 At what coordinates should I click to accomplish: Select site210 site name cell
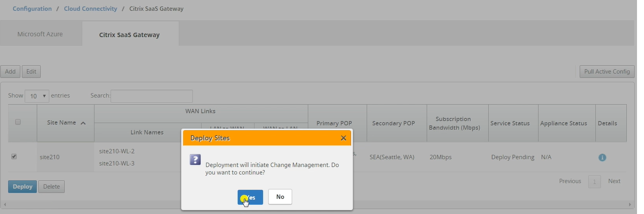click(x=49, y=157)
